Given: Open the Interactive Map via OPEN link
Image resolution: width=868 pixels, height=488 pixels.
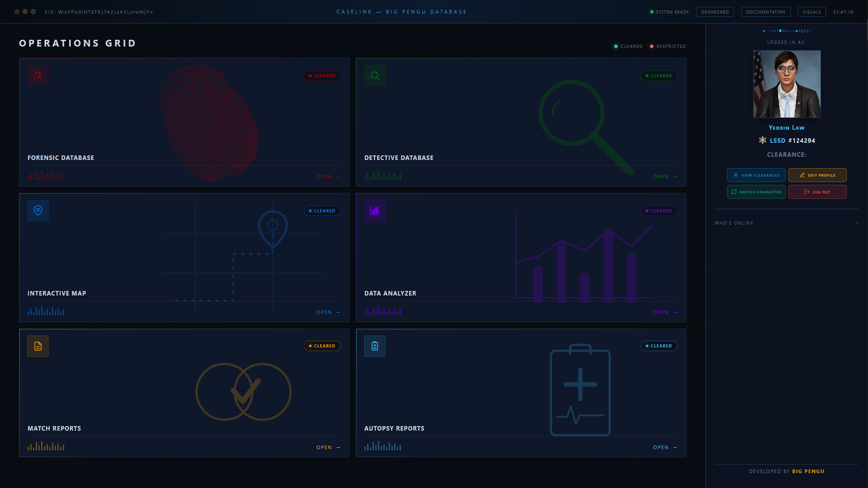Looking at the screenshot, I should [x=329, y=312].
